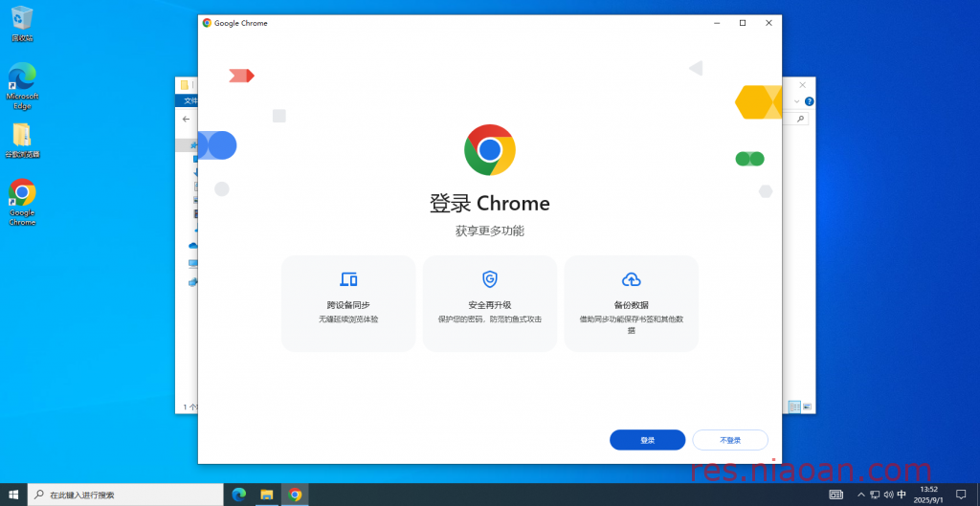980x506 pixels.
Task: Open the taskbar clock showing 13:52
Action: pyautogui.click(x=928, y=495)
